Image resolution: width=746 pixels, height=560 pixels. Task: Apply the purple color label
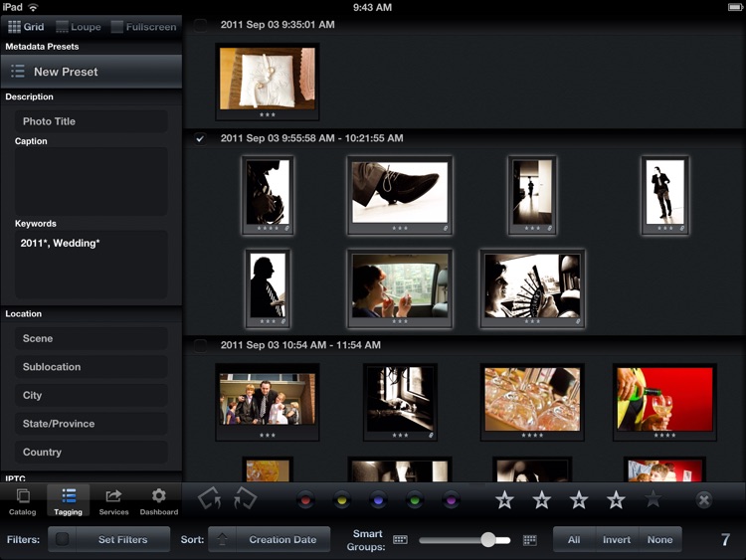451,500
